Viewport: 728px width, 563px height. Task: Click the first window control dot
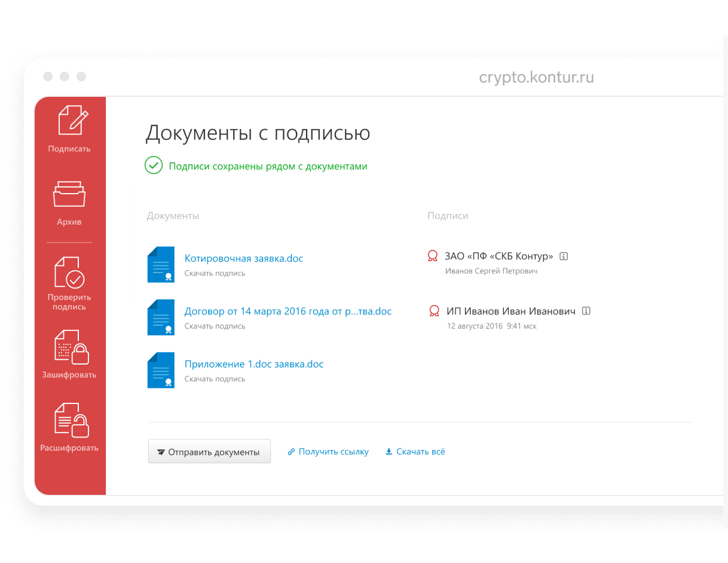[48, 77]
